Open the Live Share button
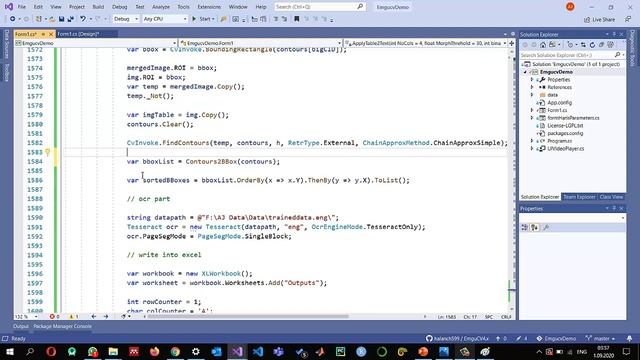Image resolution: width=640 pixels, height=360 pixels. tap(600, 19)
